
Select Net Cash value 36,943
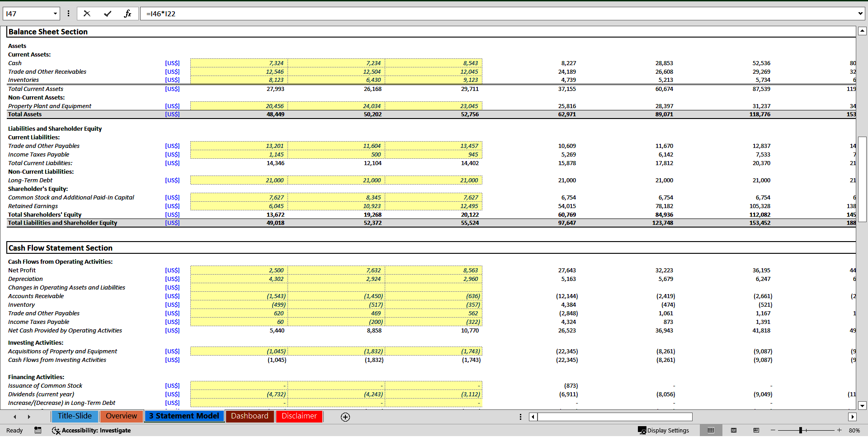[x=664, y=330]
